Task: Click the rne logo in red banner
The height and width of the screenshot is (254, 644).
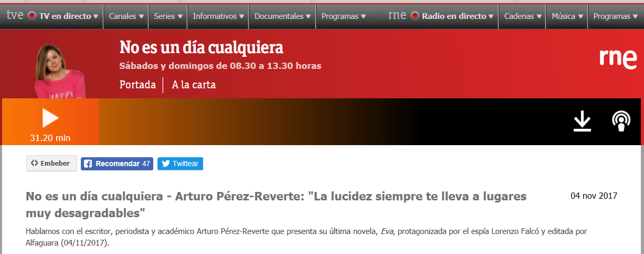Action: point(618,59)
